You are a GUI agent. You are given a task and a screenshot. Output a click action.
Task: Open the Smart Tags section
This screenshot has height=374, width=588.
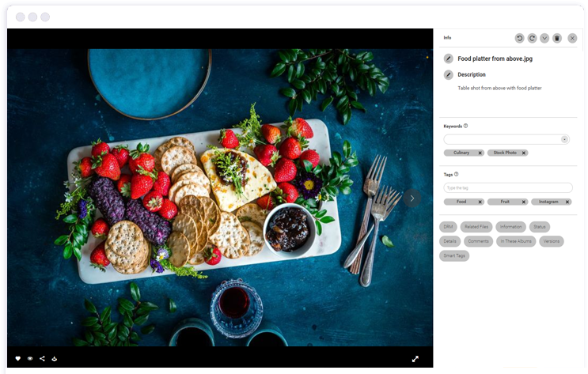pos(454,256)
